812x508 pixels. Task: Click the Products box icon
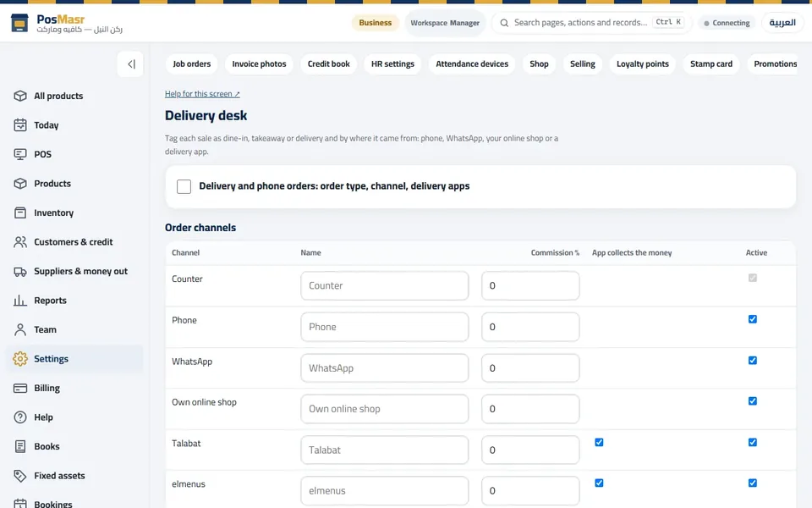pyautogui.click(x=20, y=184)
